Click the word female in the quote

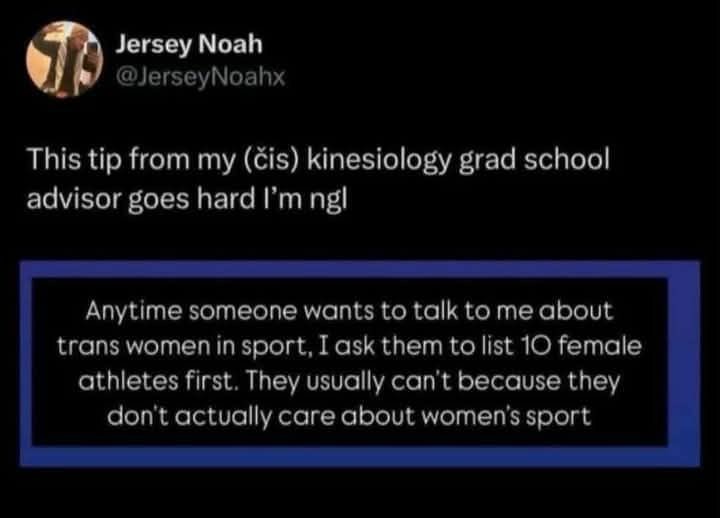pyautogui.click(x=600, y=346)
